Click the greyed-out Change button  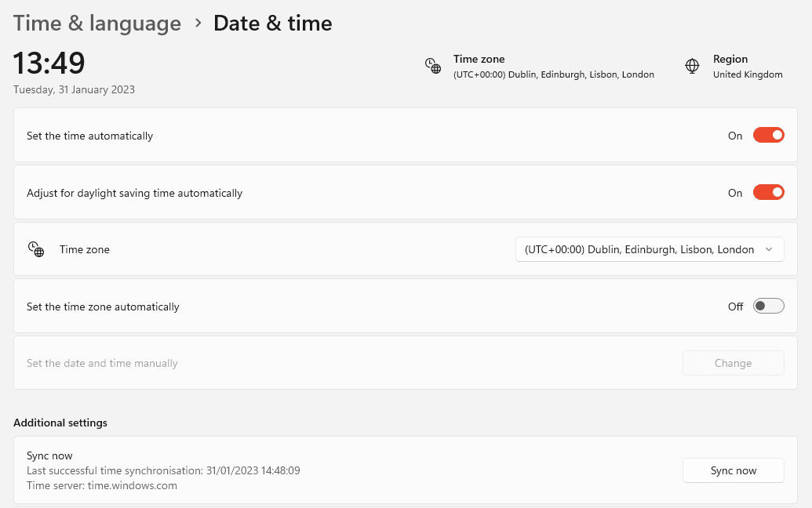pyautogui.click(x=733, y=363)
